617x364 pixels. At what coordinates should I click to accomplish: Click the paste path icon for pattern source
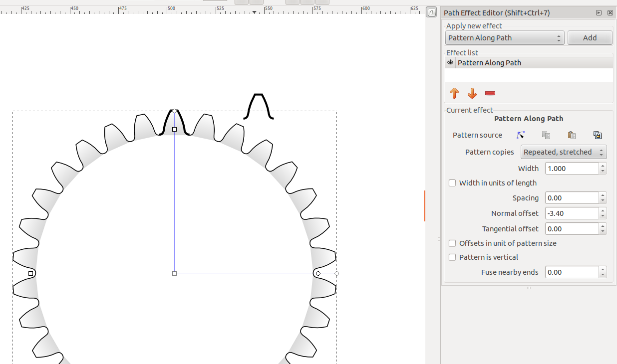571,135
